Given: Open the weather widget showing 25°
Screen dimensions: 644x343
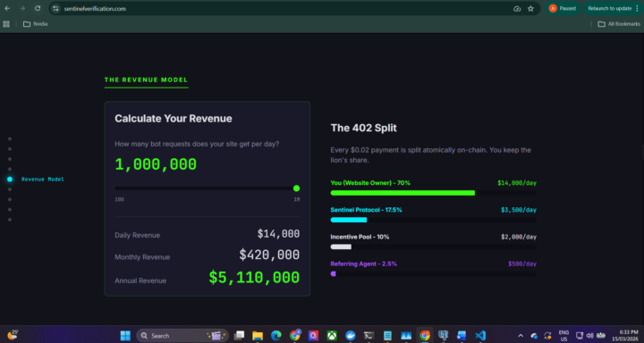Looking at the screenshot, I should 13,335.
